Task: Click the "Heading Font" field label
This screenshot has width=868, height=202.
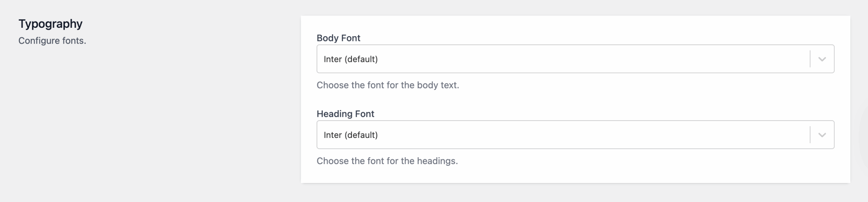Action: [345, 114]
